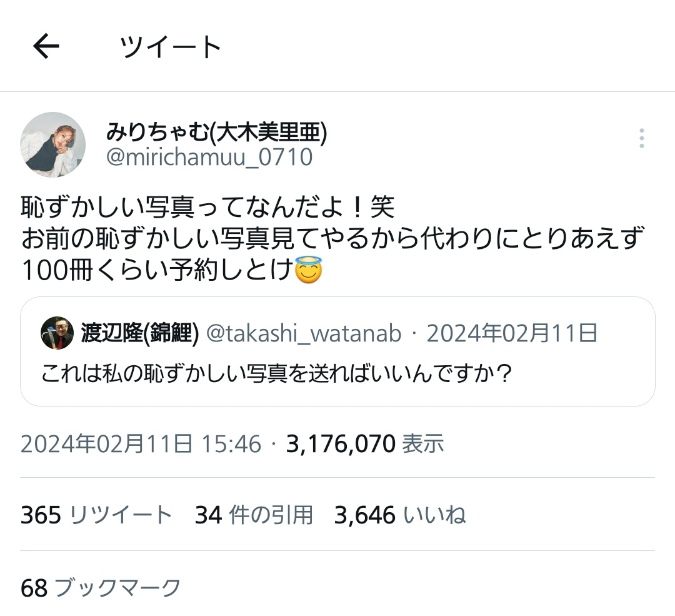Click the quoted text これは私の恥ずかしい写真
The image size is (675, 616).
(276, 375)
